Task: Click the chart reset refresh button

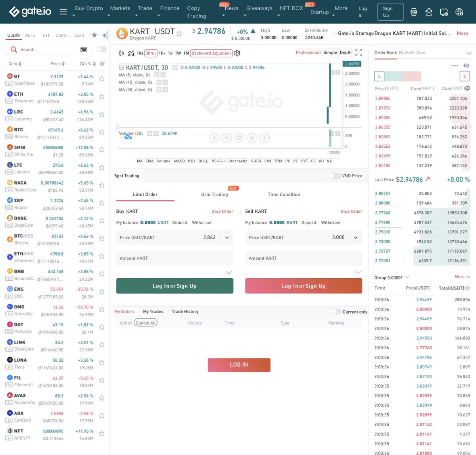Action: pyautogui.click(x=239, y=138)
